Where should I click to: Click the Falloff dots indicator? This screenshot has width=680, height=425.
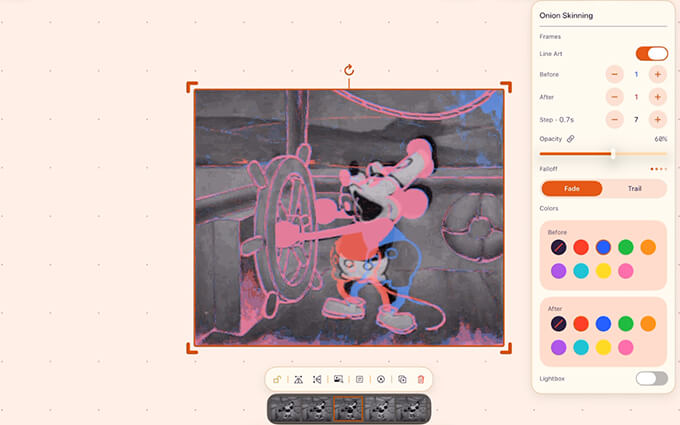point(659,169)
